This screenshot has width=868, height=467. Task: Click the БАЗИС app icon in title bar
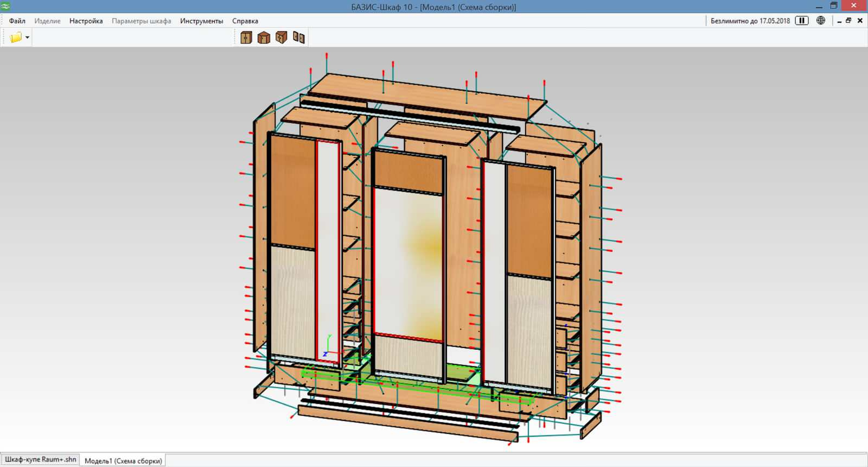tap(5, 6)
